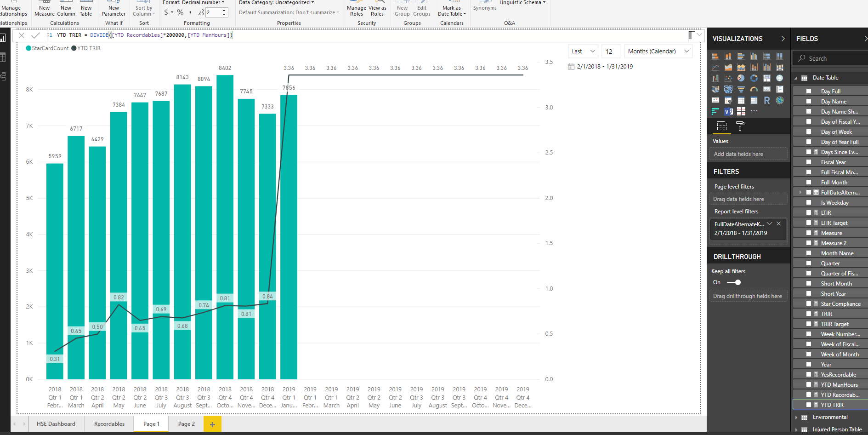Screen dimensions: 868x435
Task: Check the Day Full field
Action: [x=809, y=91]
